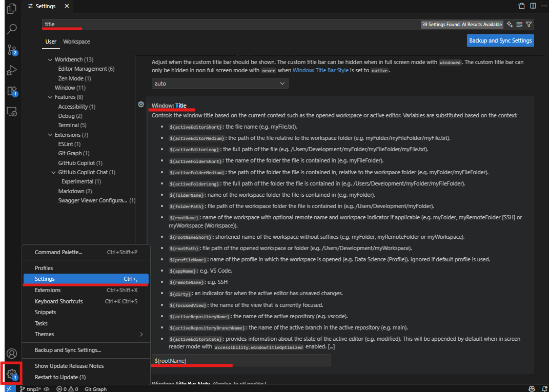Choose Backup and Sync Settings... menu entry
This screenshot has height=392, width=549.
point(86,350)
